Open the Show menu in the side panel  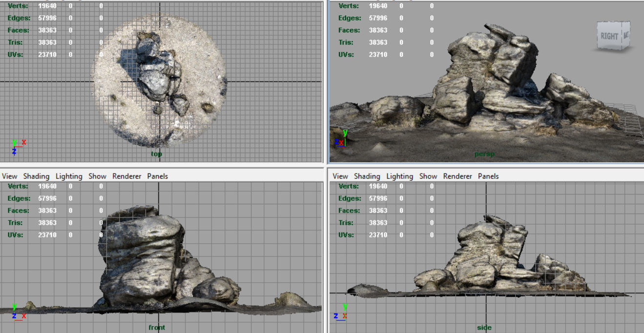point(428,176)
